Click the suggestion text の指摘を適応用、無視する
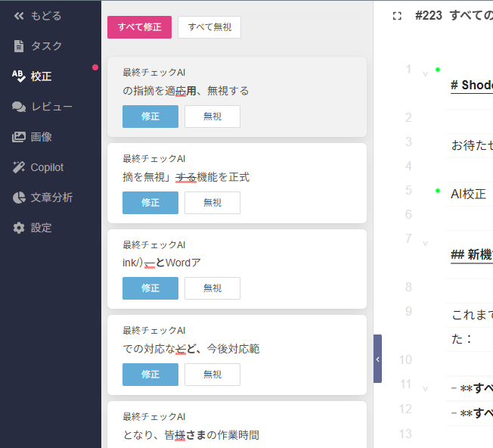Screen dimensions: 493x448 tap(185, 91)
